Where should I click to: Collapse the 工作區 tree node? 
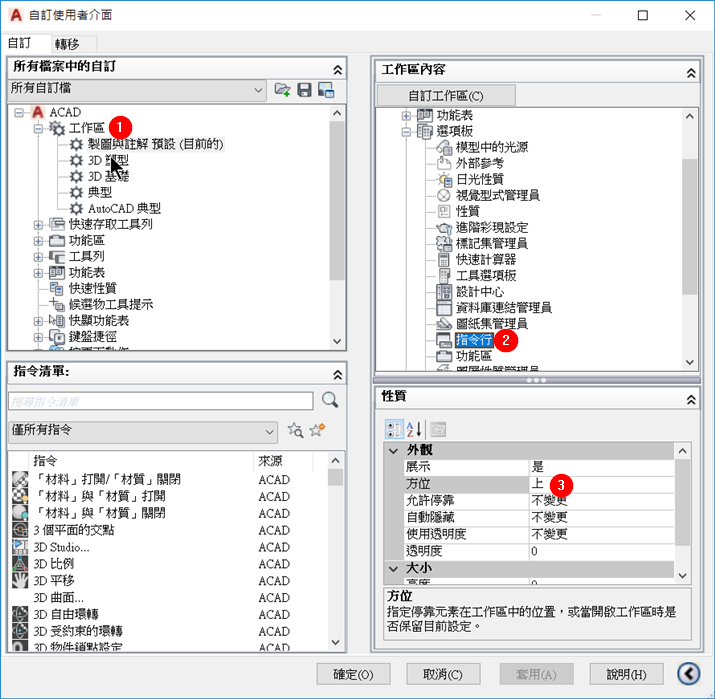click(38, 129)
